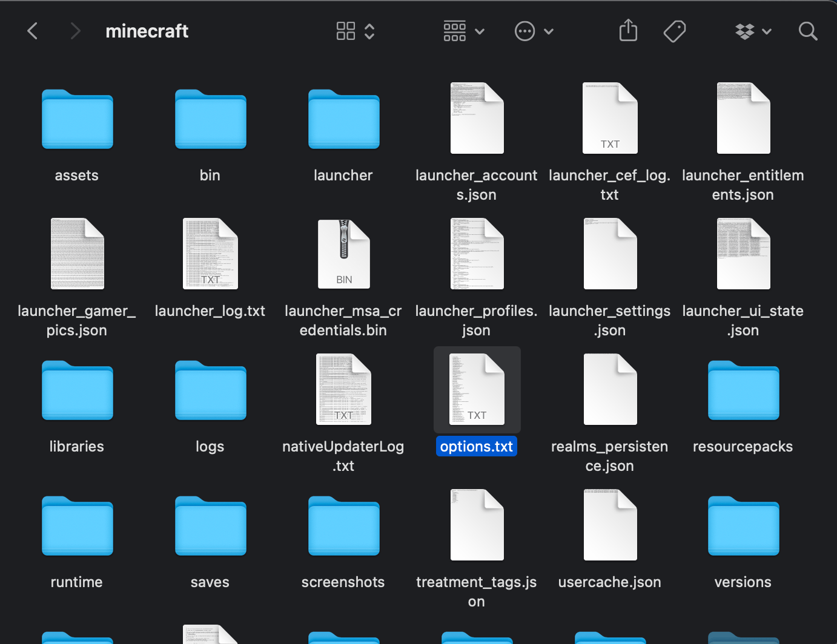The width and height of the screenshot is (837, 644).
Task: Click the Tags icon
Action: (675, 31)
